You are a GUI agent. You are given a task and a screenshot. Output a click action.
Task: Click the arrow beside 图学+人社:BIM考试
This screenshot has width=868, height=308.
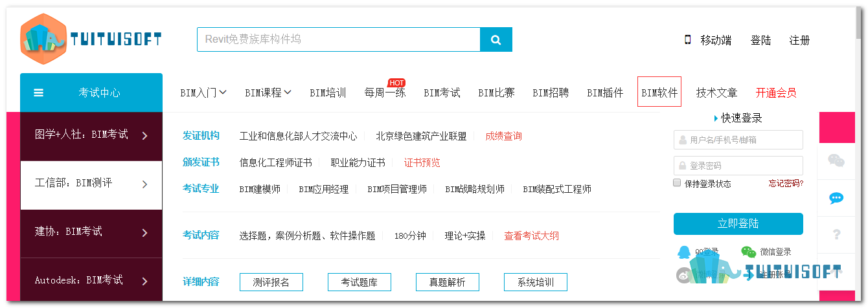tap(144, 136)
